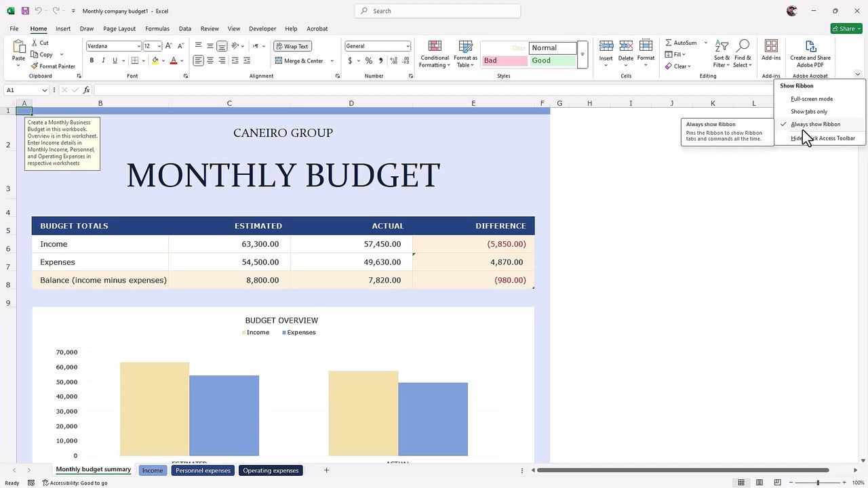Expand the Merge & Center dropdown arrow
This screenshot has height=488, width=868.
point(332,60)
